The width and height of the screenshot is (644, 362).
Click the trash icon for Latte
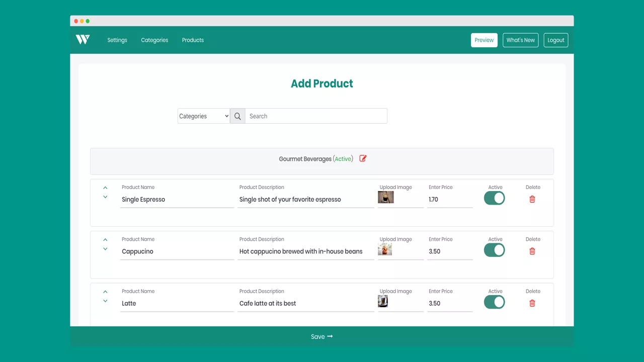532,303
